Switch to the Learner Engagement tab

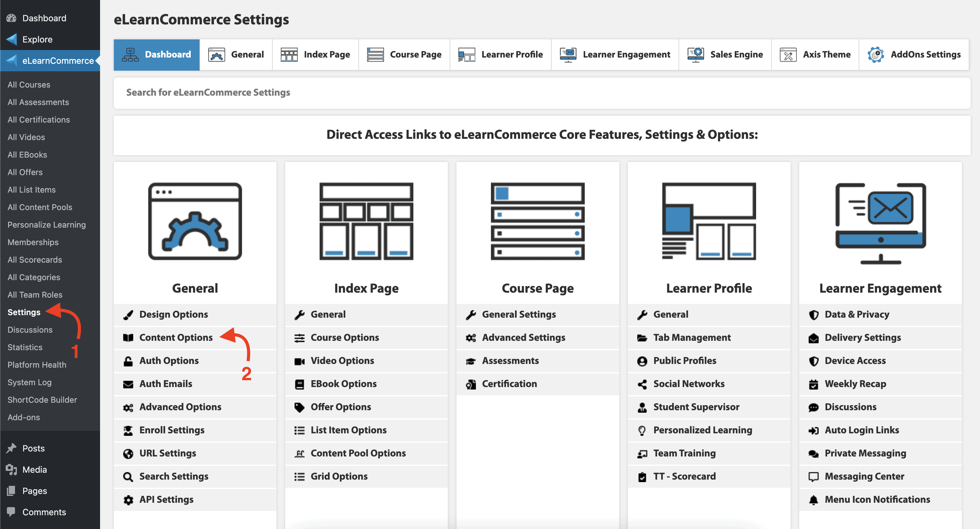click(615, 55)
